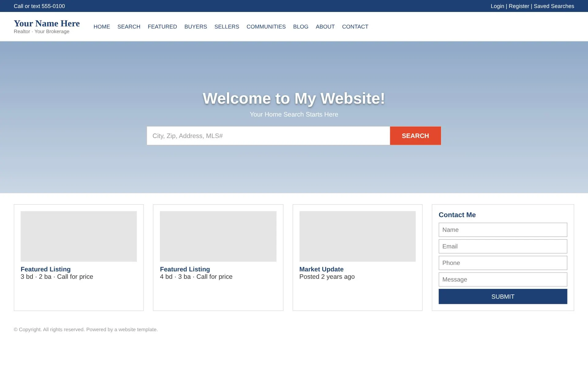The width and height of the screenshot is (588, 368).
Task: Go to the CONTACT nav page
Action: tap(355, 27)
